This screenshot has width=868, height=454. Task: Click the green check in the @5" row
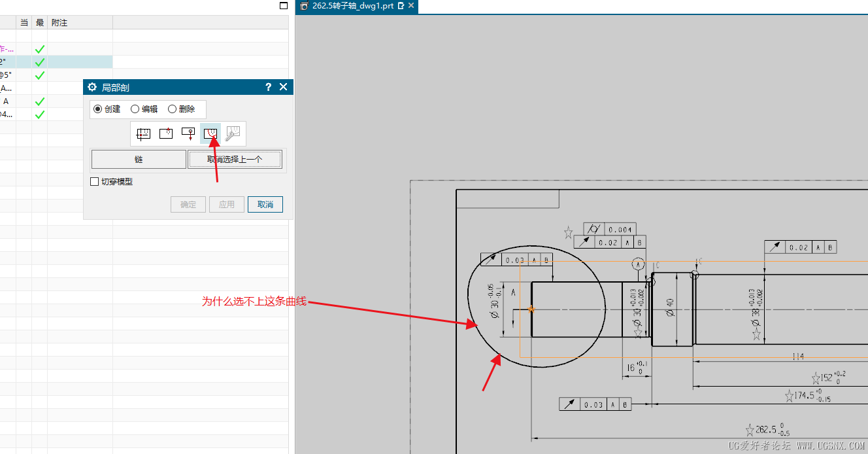(x=40, y=75)
